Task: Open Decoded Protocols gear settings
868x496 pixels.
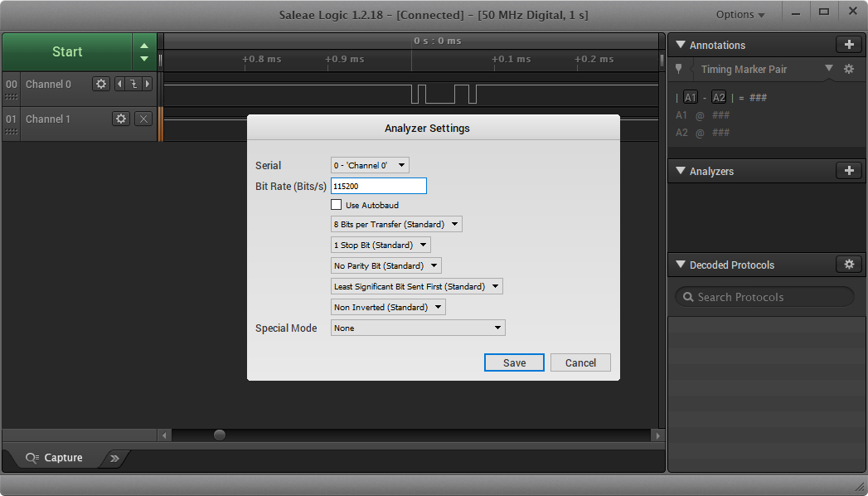Action: tap(848, 265)
